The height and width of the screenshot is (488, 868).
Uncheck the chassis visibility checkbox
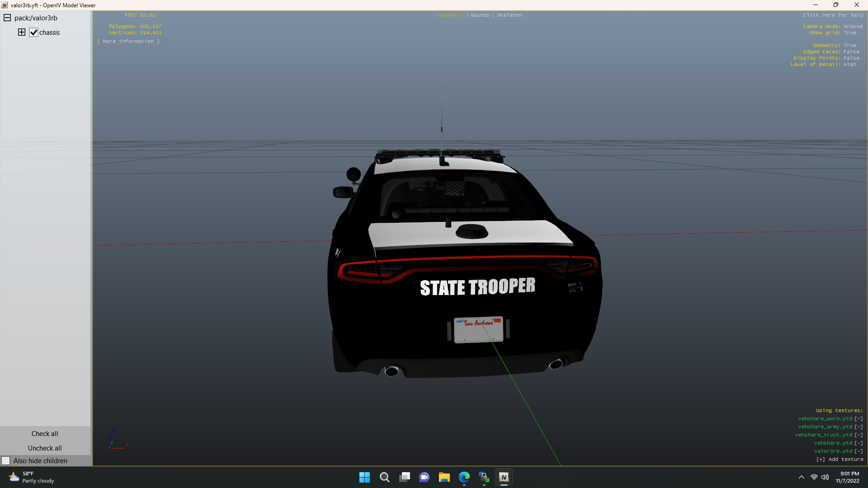click(x=33, y=33)
